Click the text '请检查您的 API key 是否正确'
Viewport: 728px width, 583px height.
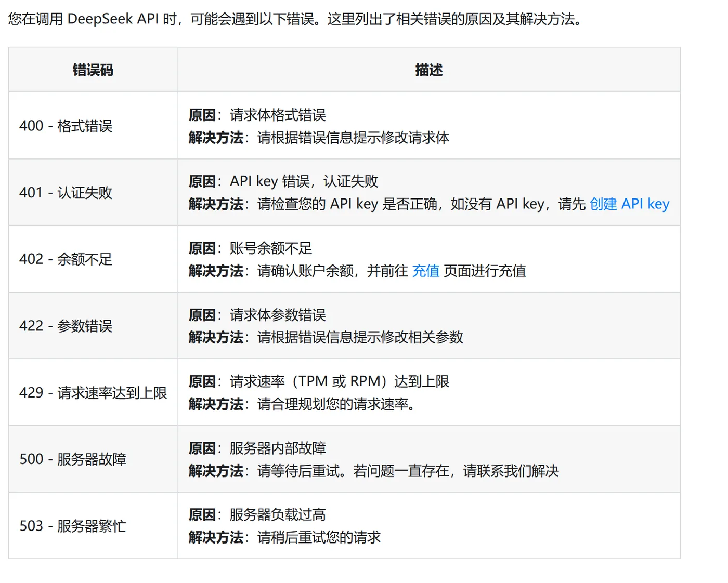click(347, 204)
